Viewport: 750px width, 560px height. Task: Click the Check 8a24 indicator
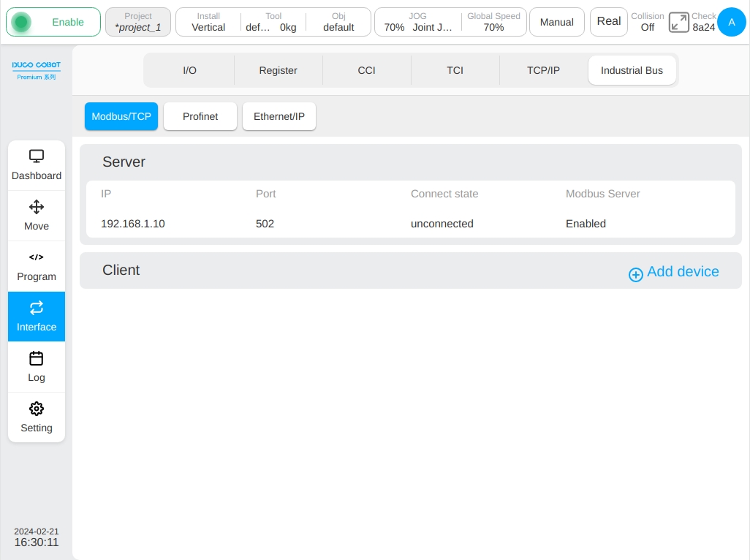(x=704, y=22)
